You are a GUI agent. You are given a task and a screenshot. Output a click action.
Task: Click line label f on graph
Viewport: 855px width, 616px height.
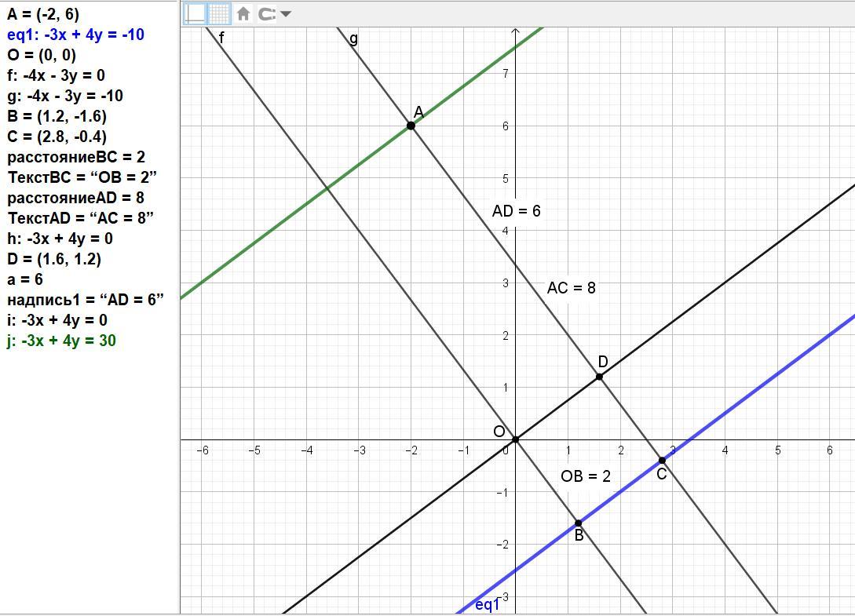pos(221,38)
